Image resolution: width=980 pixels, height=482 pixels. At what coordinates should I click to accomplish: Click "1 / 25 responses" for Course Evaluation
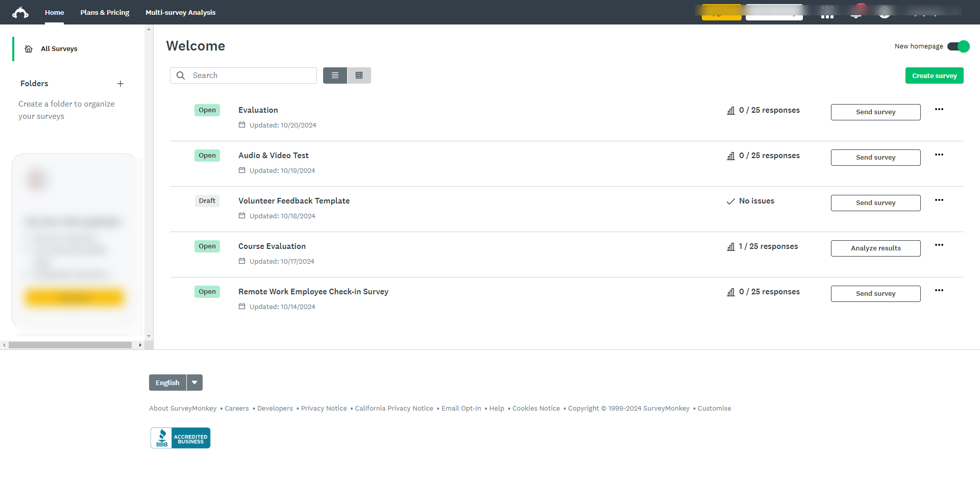tap(768, 246)
